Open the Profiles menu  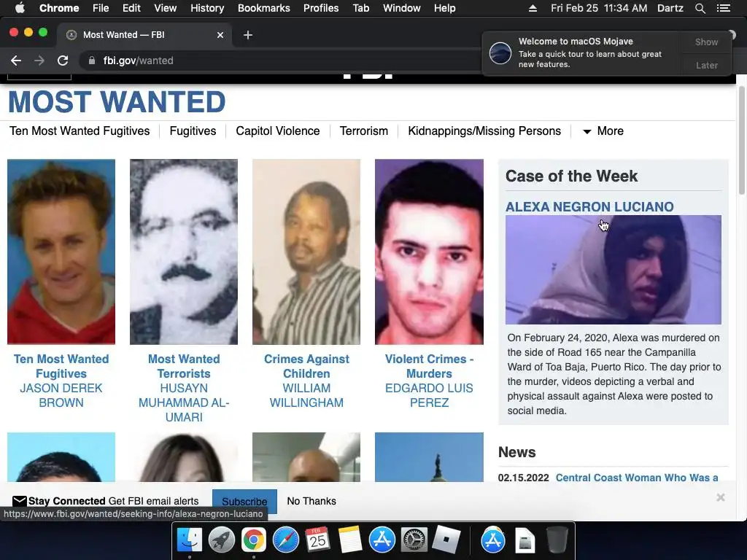click(x=321, y=8)
